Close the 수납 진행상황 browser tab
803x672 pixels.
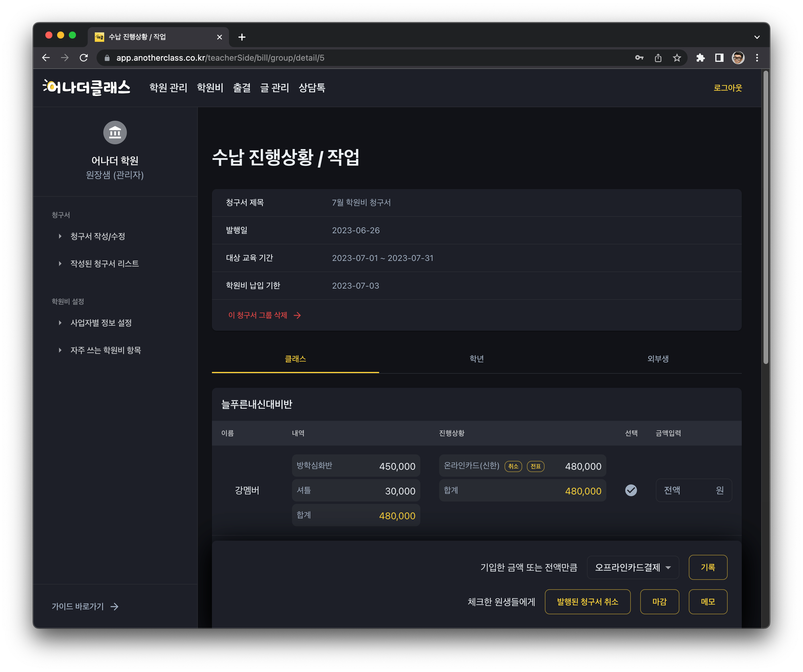click(219, 37)
